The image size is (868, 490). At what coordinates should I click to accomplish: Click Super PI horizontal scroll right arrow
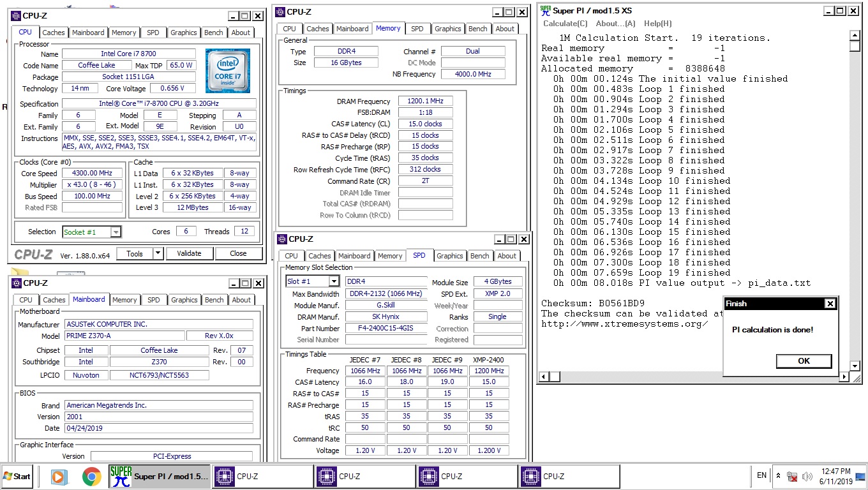(842, 377)
